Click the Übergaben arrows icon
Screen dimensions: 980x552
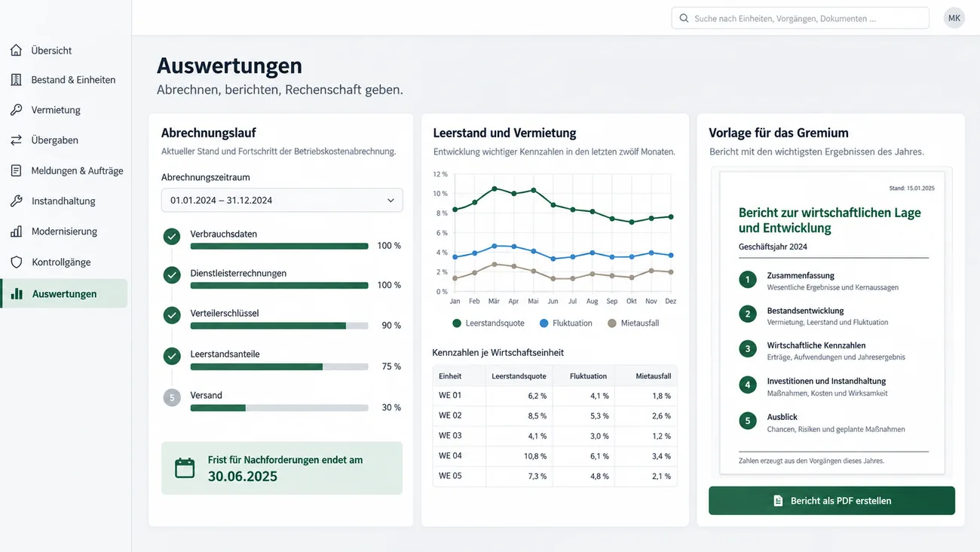pos(16,140)
